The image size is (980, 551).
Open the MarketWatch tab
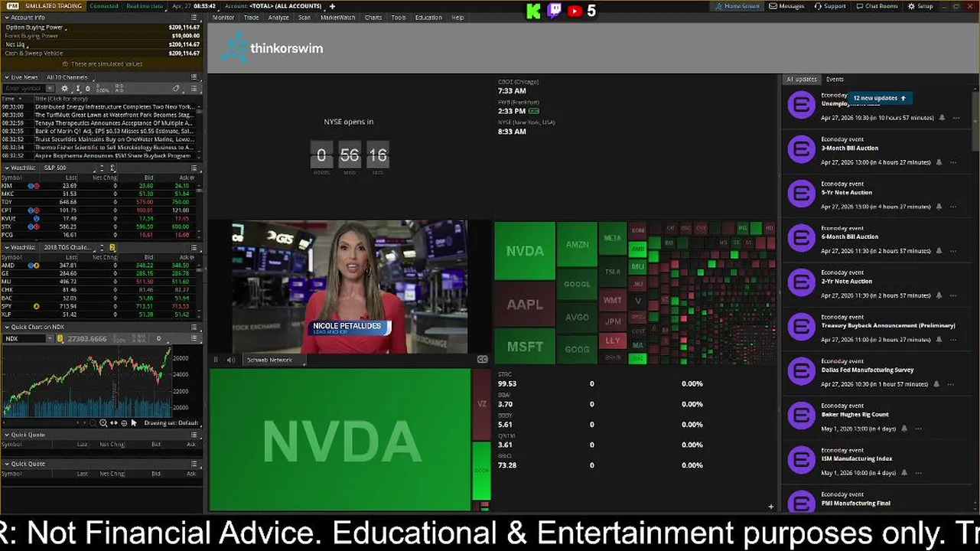point(337,18)
